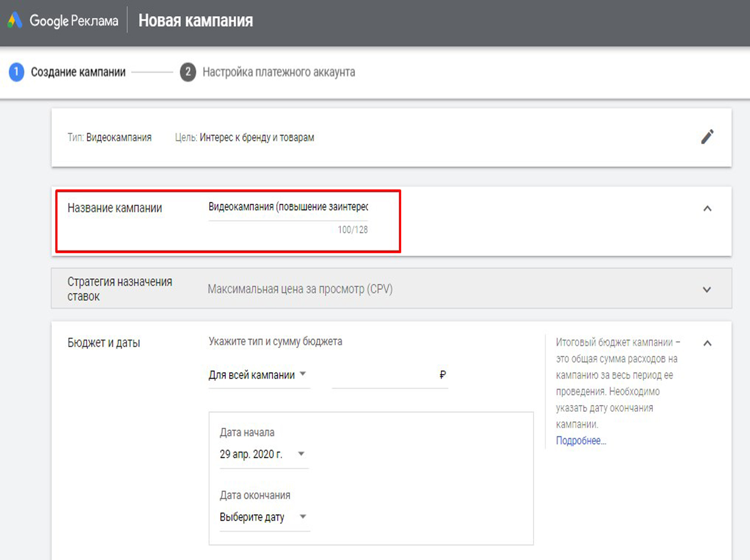Click the Стратегия назначения ставок heading

pos(119,289)
